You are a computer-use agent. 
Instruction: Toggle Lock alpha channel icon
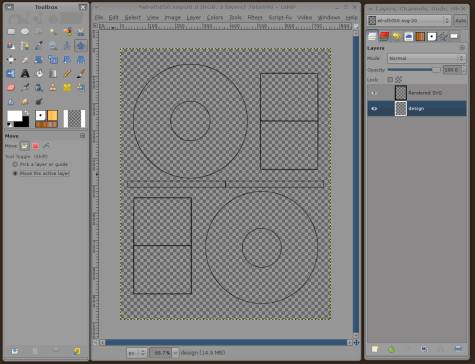(398, 80)
